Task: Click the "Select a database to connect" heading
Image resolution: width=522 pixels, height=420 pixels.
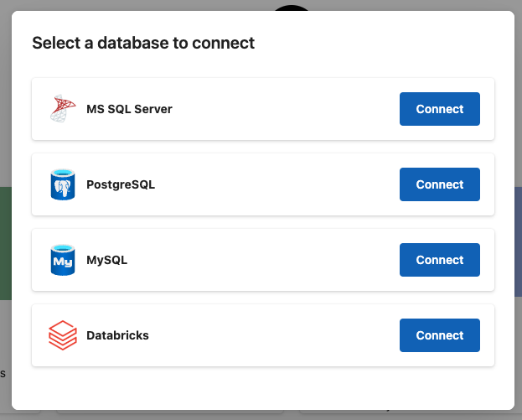Action: click(143, 43)
